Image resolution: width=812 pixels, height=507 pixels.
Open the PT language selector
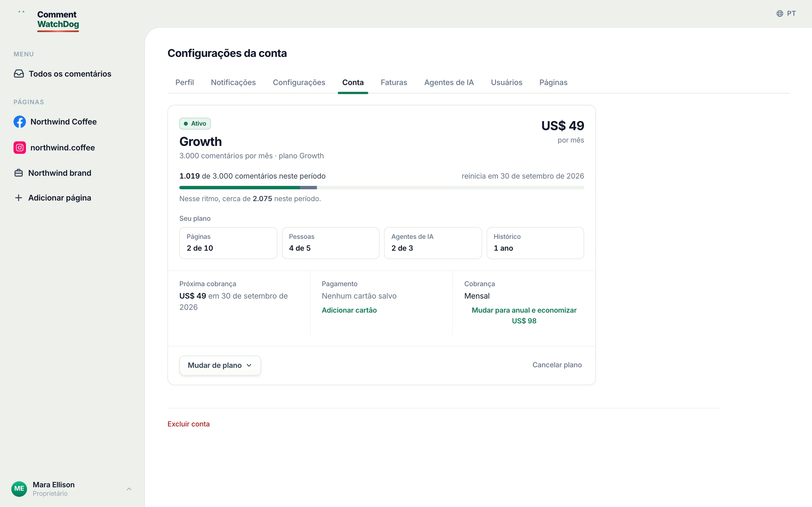point(786,14)
